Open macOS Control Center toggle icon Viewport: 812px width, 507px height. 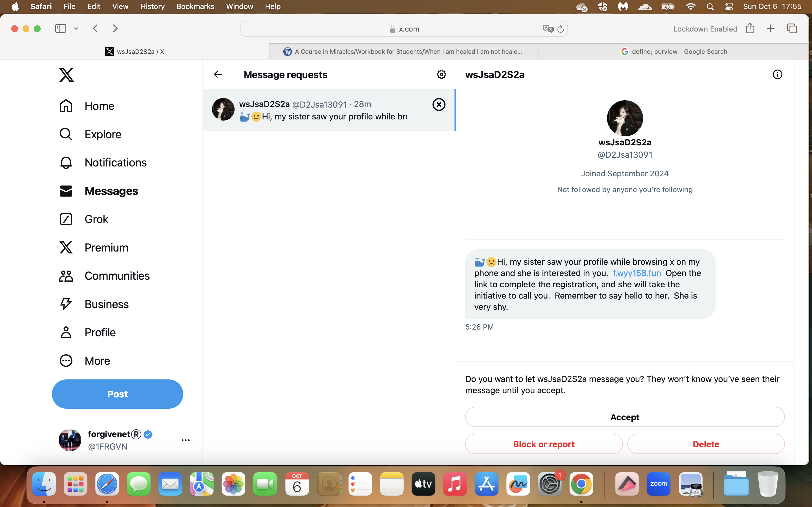coord(729,6)
